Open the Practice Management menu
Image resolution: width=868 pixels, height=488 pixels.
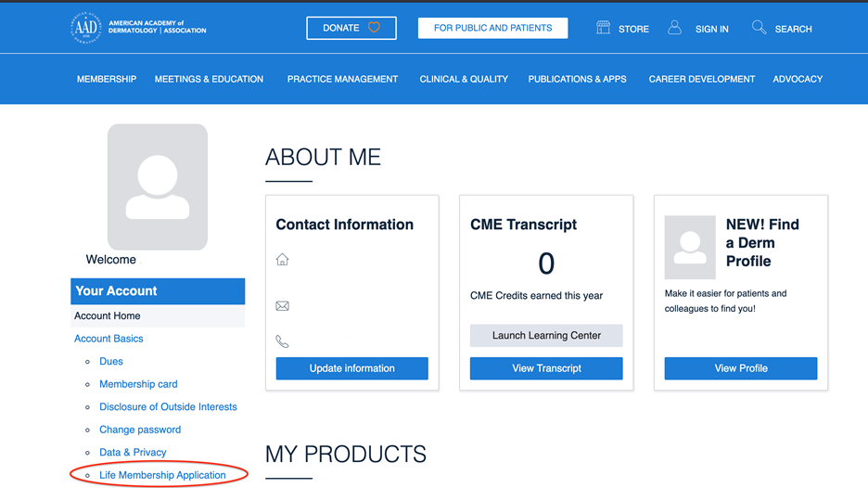(342, 79)
